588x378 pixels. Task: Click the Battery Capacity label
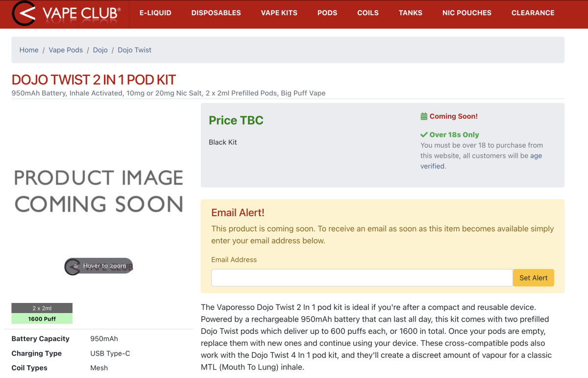click(41, 339)
